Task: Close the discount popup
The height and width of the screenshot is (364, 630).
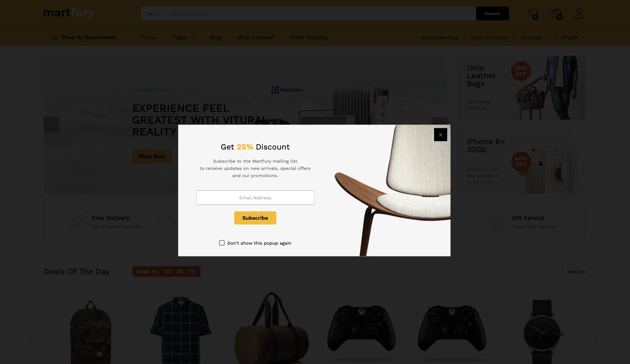Action: click(x=440, y=135)
